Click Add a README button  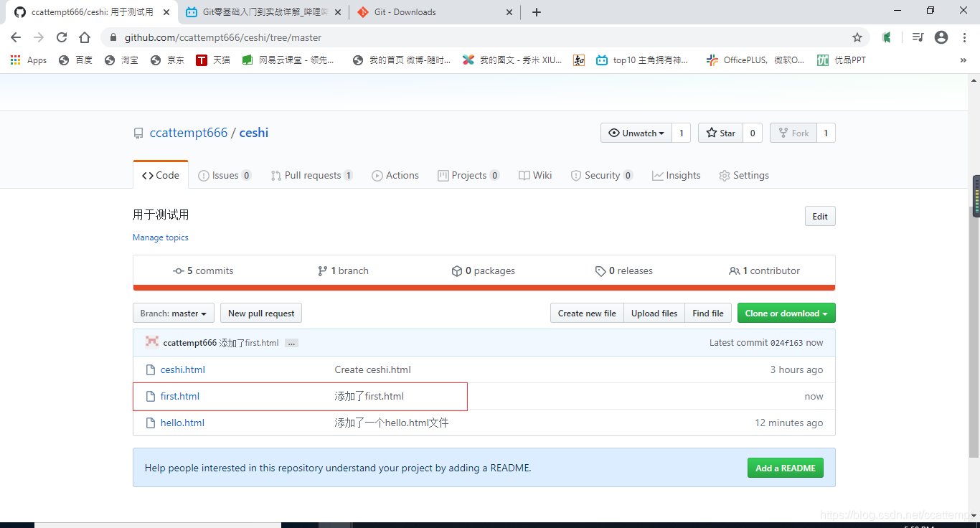786,468
